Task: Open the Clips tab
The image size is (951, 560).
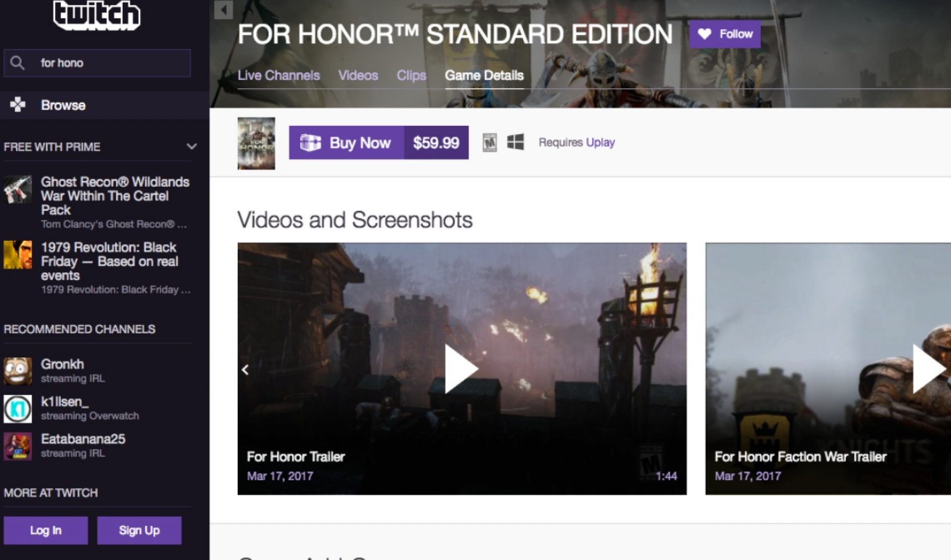Action: click(411, 75)
